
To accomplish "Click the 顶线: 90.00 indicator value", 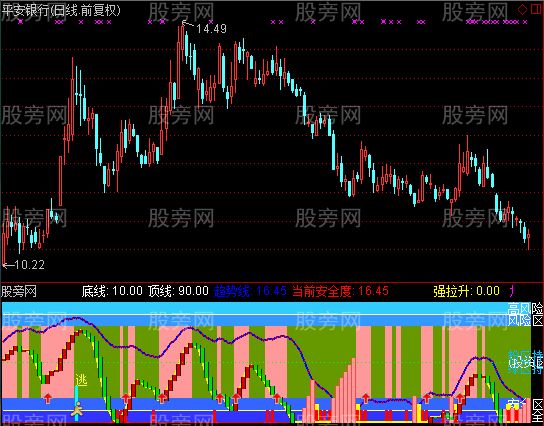I will tap(178, 291).
